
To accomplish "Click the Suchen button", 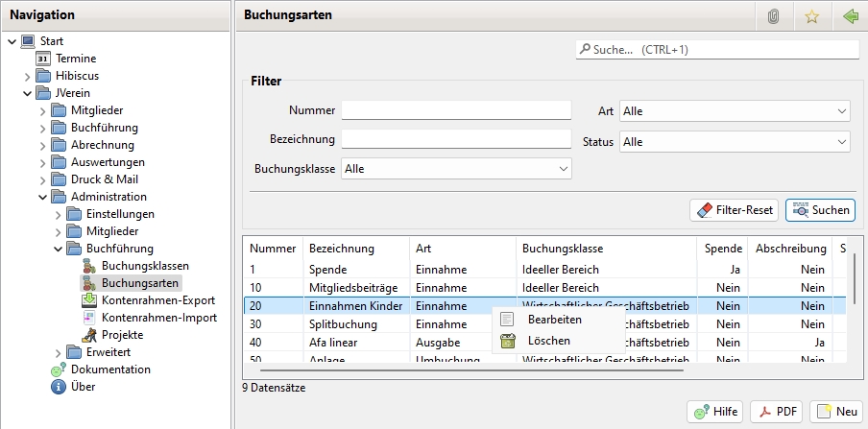I will click(x=820, y=209).
